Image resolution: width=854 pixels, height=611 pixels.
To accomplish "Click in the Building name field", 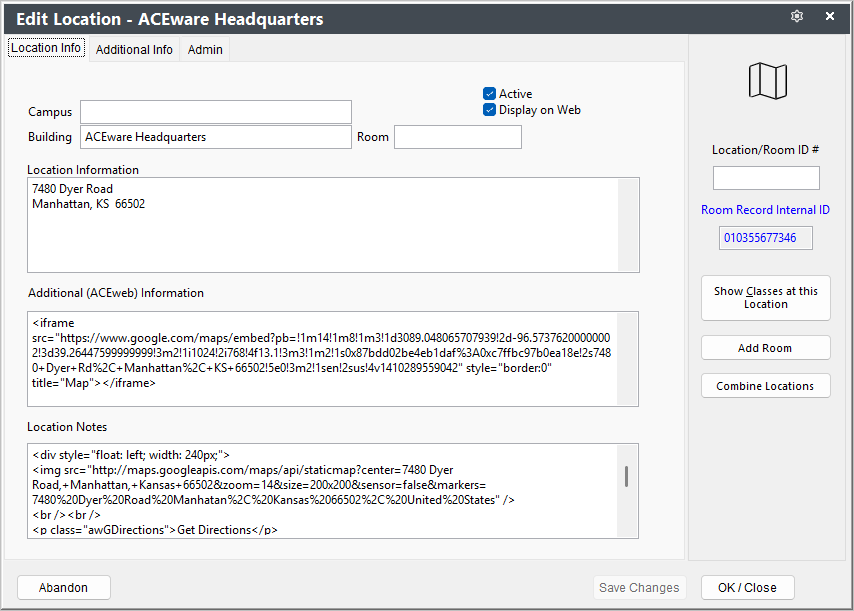I will tap(216, 137).
